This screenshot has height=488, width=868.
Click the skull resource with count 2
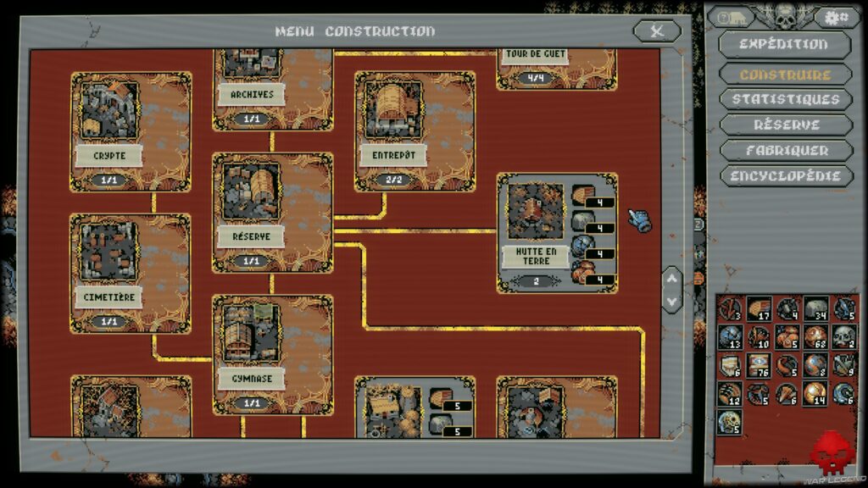tap(843, 337)
